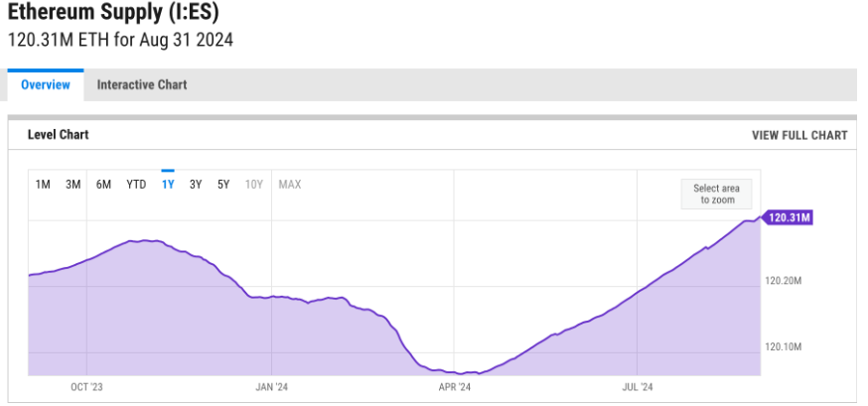868x406 pixels.
Task: Switch to the Interactive Chart tab
Action: pos(142,84)
